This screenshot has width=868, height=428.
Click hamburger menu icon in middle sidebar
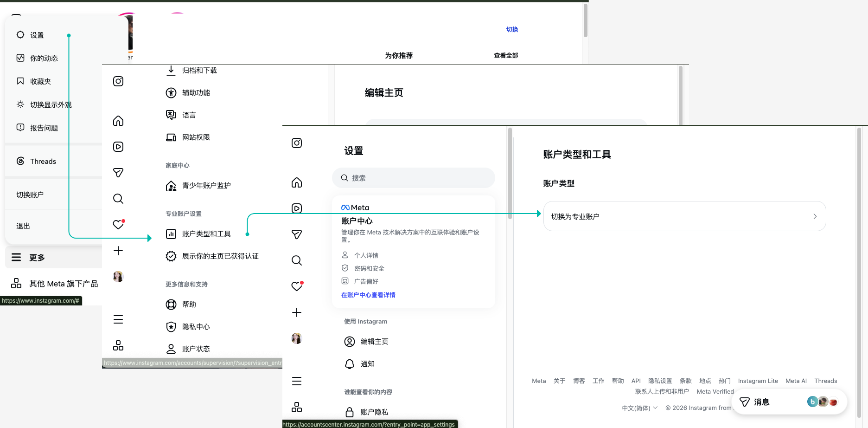click(118, 319)
